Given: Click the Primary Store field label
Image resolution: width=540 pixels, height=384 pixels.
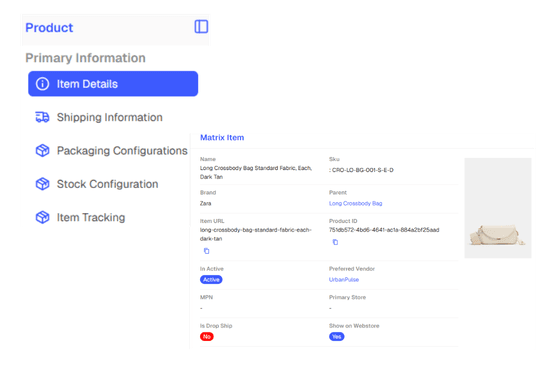Looking at the screenshot, I should pos(347,297).
